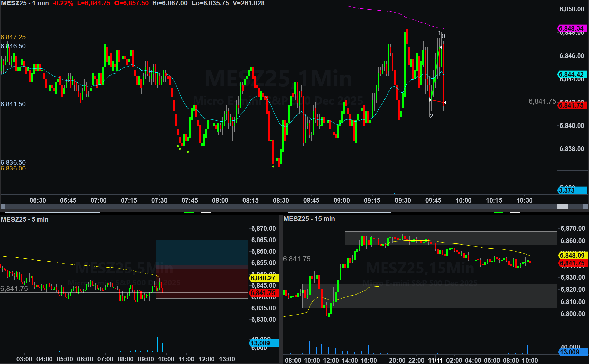The height and width of the screenshot is (364, 589).
Task: Click the red 6,841.75 last price tag on 1-min chart
Action: tap(571, 105)
